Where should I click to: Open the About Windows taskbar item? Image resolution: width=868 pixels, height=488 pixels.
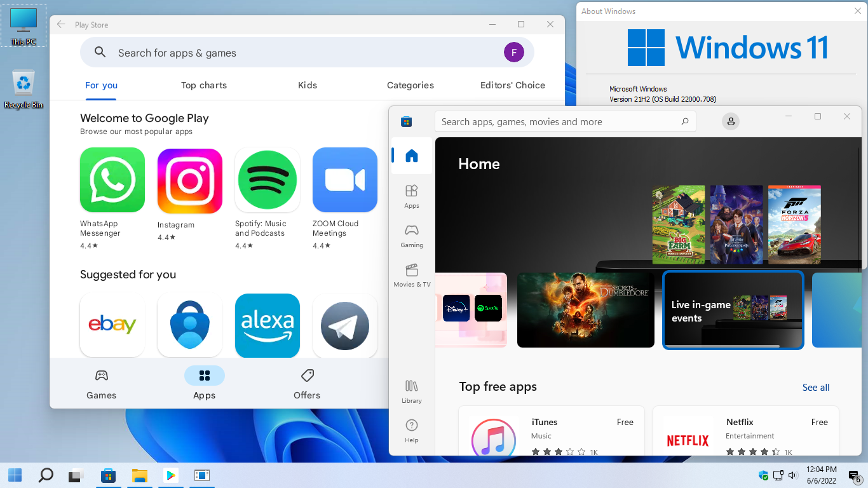[x=201, y=475]
